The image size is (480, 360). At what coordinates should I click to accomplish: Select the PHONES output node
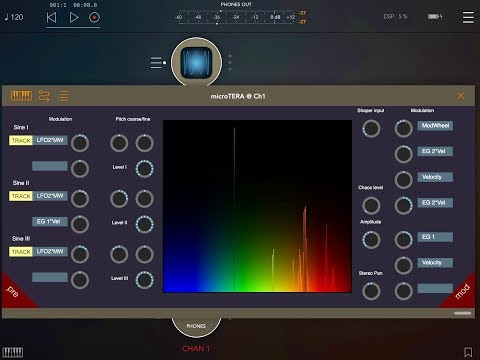point(196,326)
